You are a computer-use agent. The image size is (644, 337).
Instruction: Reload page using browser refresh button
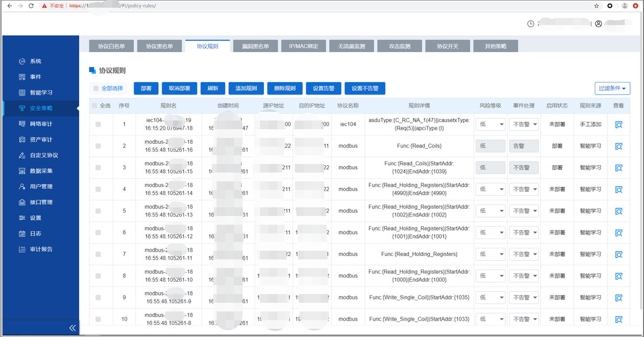[x=31, y=6]
